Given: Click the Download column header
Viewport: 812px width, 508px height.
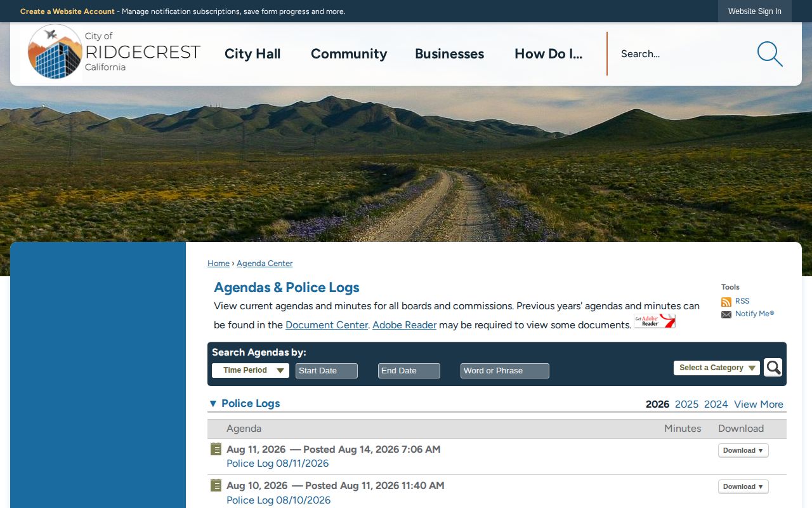Looking at the screenshot, I should point(741,429).
